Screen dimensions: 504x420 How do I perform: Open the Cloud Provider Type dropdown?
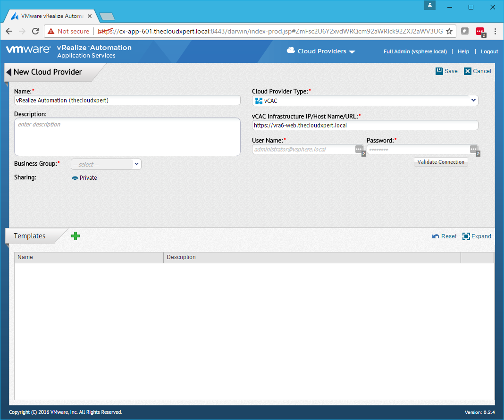pos(365,101)
